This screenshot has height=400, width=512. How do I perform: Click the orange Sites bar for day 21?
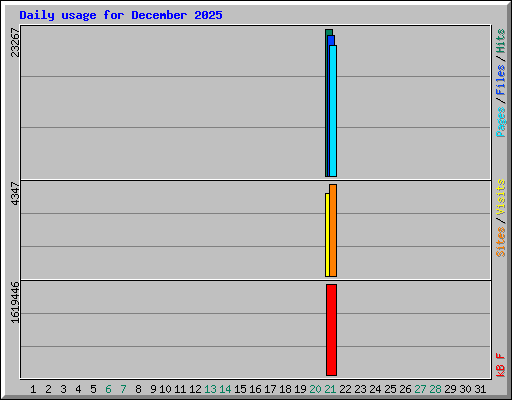333,230
